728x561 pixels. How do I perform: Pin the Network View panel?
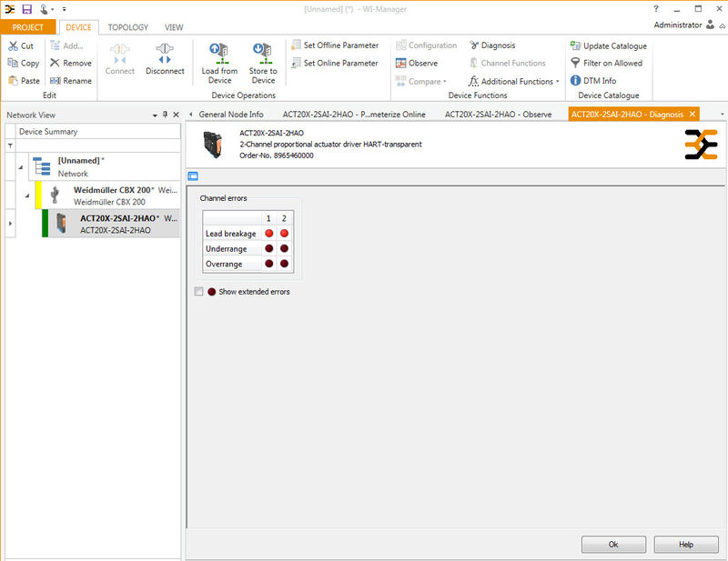165,115
